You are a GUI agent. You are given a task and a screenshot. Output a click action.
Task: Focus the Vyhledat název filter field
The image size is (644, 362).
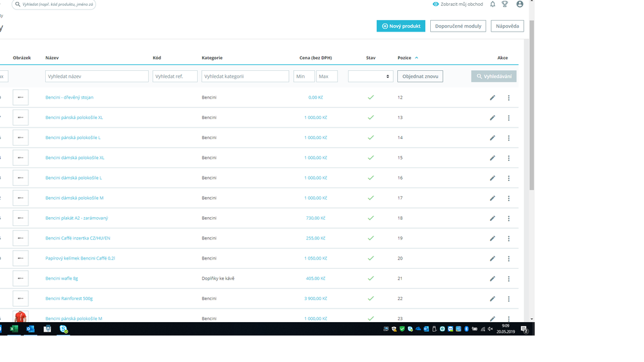click(97, 77)
